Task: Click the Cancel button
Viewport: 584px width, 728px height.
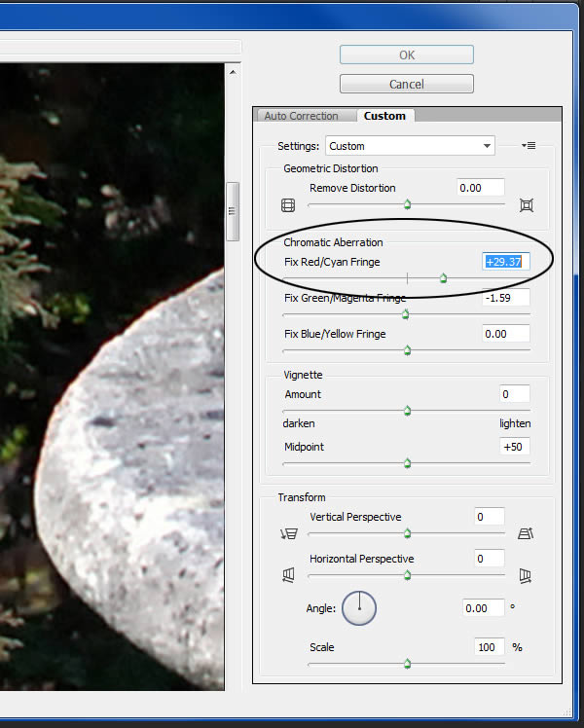Action: (407, 84)
